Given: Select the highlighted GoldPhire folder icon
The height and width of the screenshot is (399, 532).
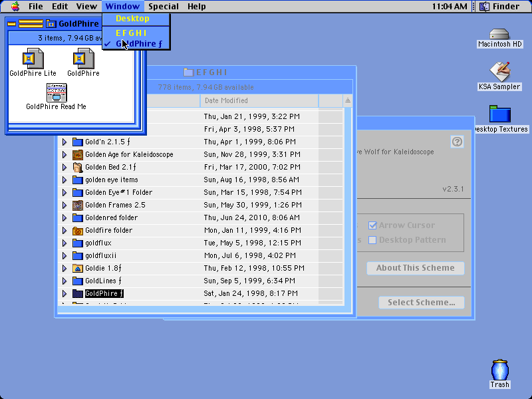Looking at the screenshot, I should pyautogui.click(x=78, y=293).
